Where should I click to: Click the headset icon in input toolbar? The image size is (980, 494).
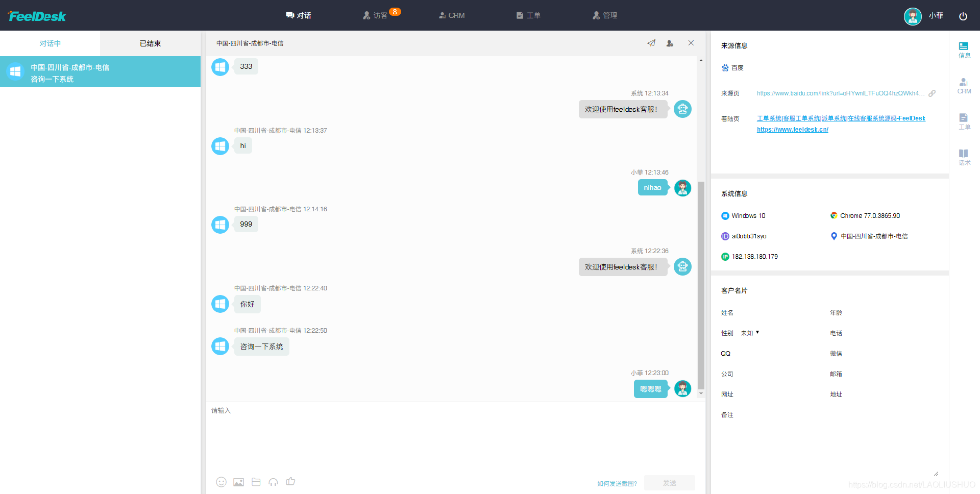click(x=273, y=482)
